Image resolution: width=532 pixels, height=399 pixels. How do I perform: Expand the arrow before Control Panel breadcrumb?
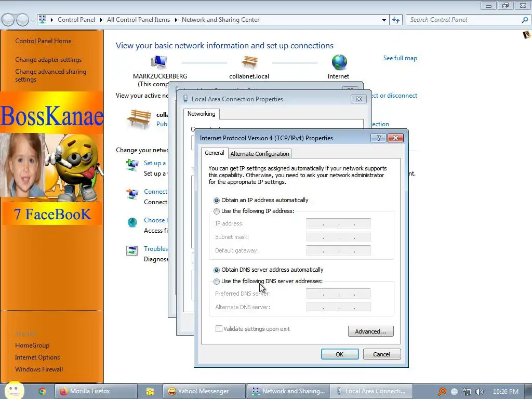(x=52, y=20)
